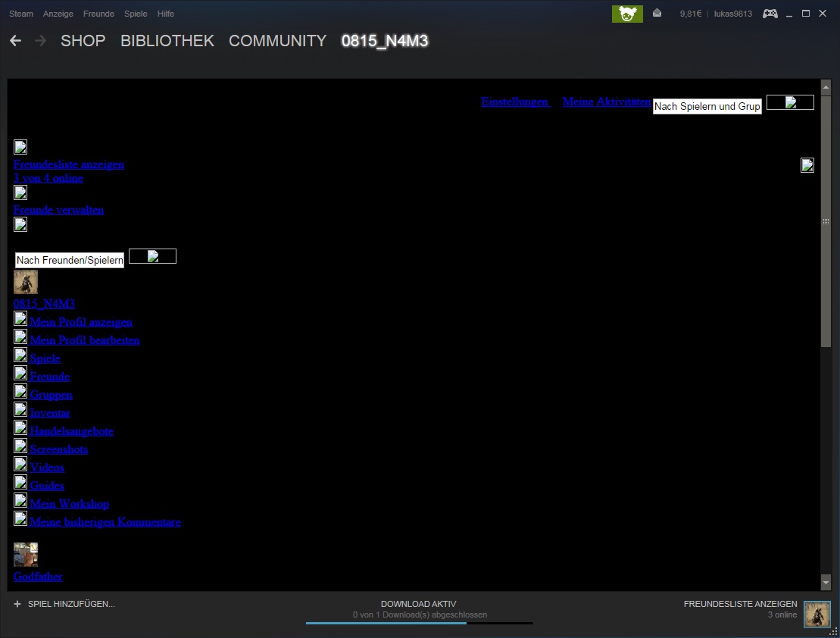The height and width of the screenshot is (638, 840).
Task: Click broken image icon beside Videos
Action: point(20,464)
